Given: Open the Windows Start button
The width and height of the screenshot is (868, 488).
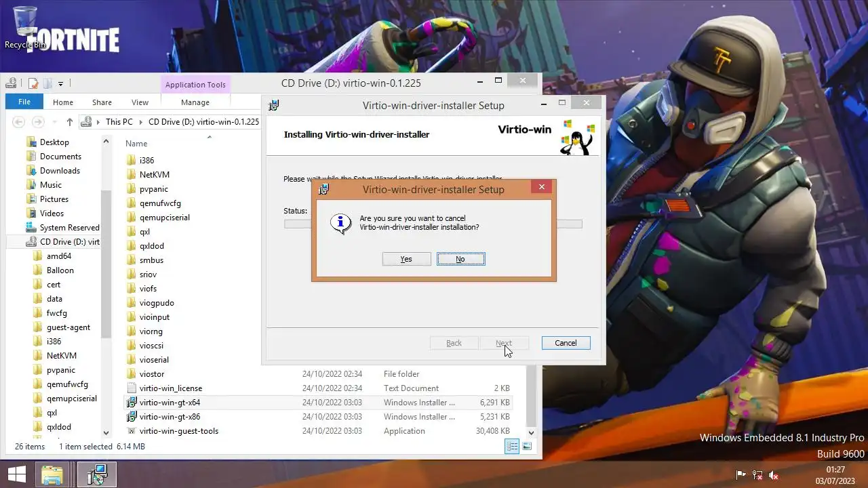Looking at the screenshot, I should click(x=17, y=474).
